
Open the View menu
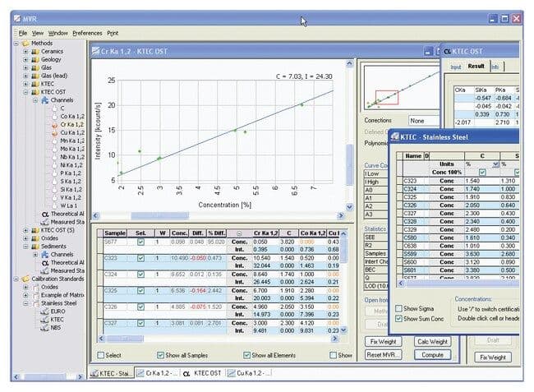(38, 33)
